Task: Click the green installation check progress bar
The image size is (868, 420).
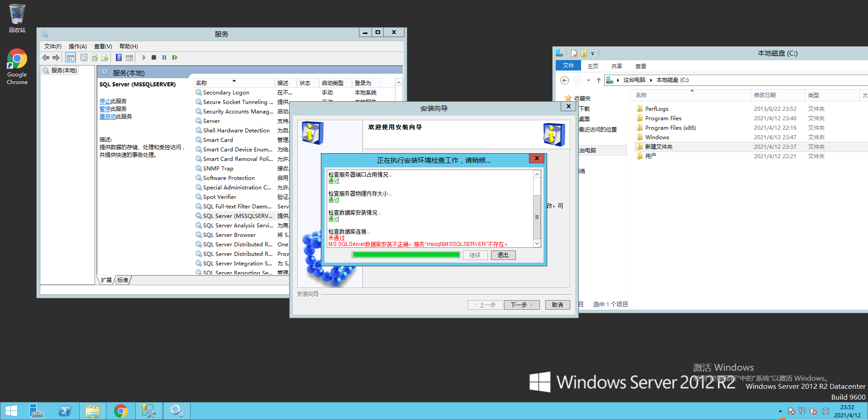Action: [406, 255]
